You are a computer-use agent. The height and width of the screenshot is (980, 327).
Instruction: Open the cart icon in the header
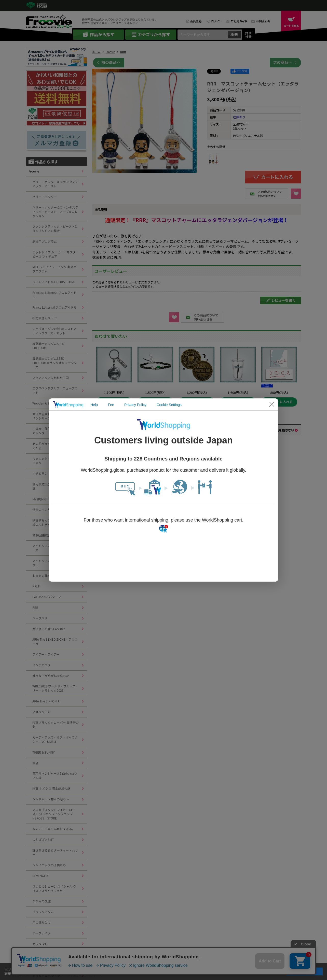coord(291,21)
